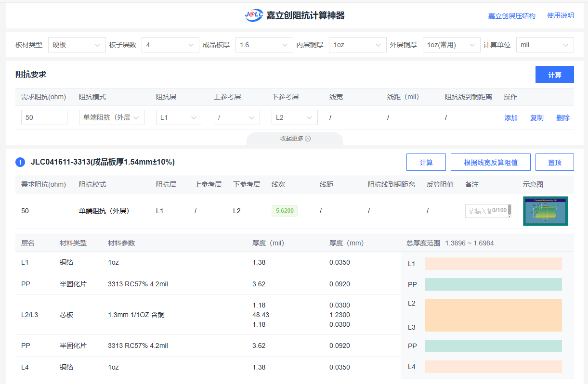Viewport: 588px width, 384px height.
Task: Click the 嘉立创阻抗计算神器 page title
Action: (x=306, y=15)
